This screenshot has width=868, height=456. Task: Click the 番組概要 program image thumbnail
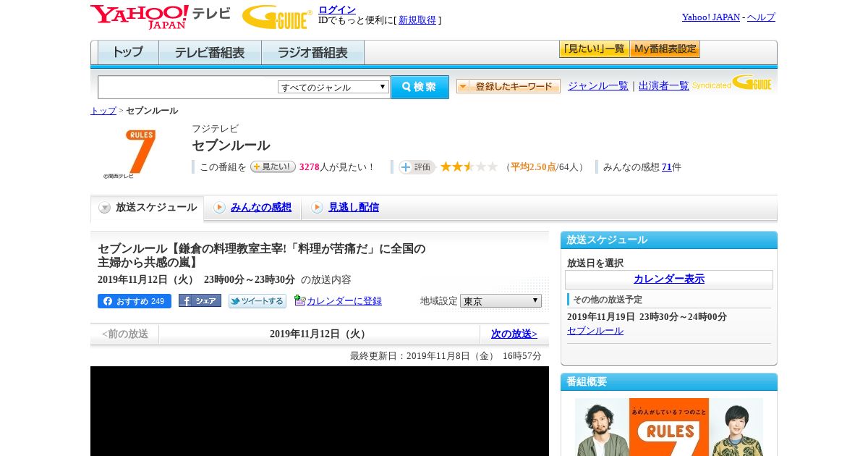[x=669, y=427]
